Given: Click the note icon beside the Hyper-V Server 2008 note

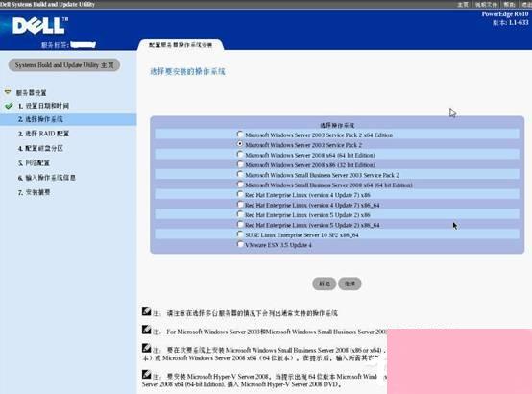Looking at the screenshot, I should [146, 375].
